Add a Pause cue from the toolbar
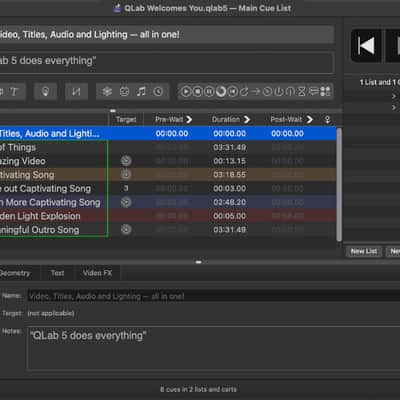Viewport: 400px width, 400px height. pos(209,92)
